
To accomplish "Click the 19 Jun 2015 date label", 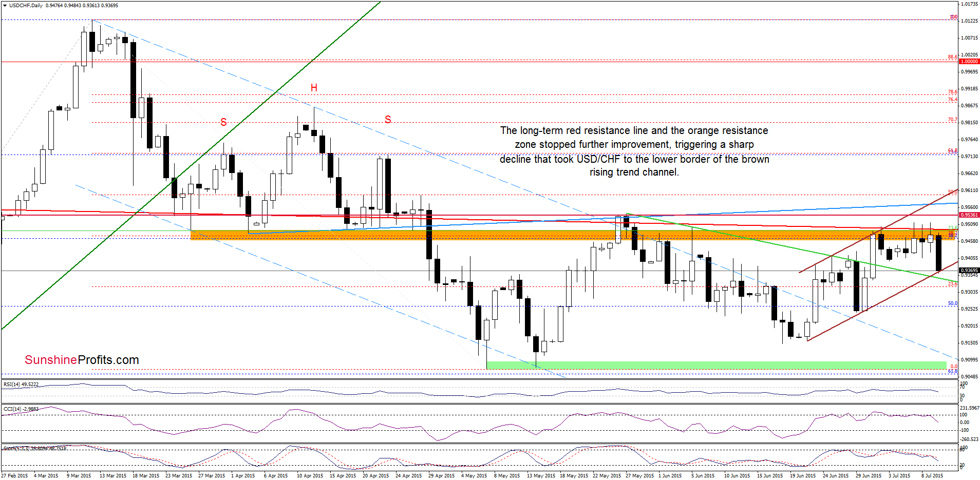I will (x=803, y=476).
